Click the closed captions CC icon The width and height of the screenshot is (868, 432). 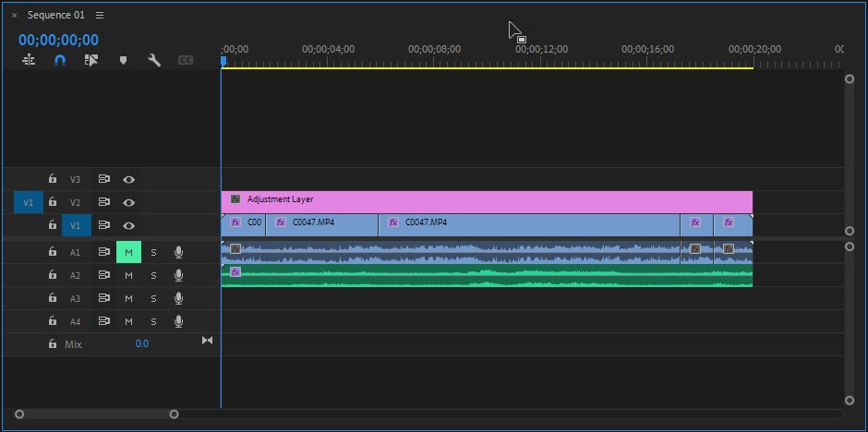tap(185, 60)
